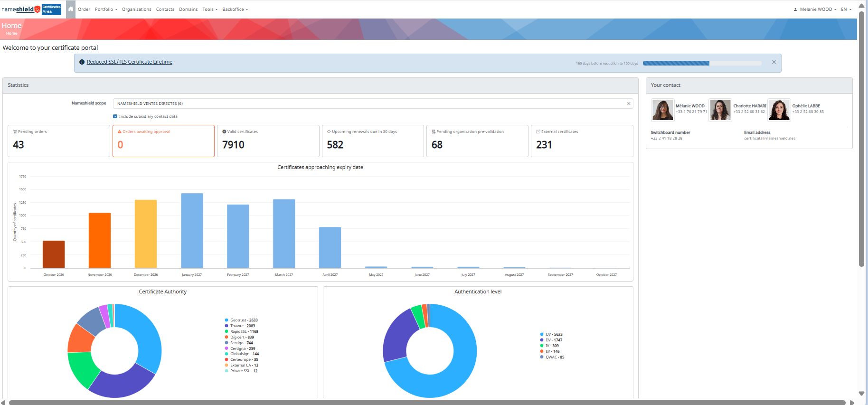Click the January 2027 bar in chart
The width and height of the screenshot is (868, 405).
(x=192, y=231)
